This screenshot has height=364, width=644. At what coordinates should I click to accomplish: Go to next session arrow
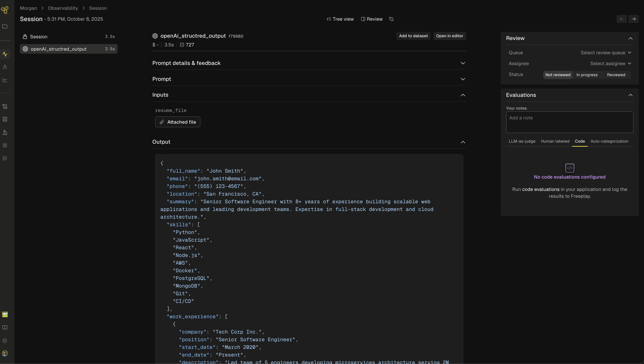click(634, 19)
